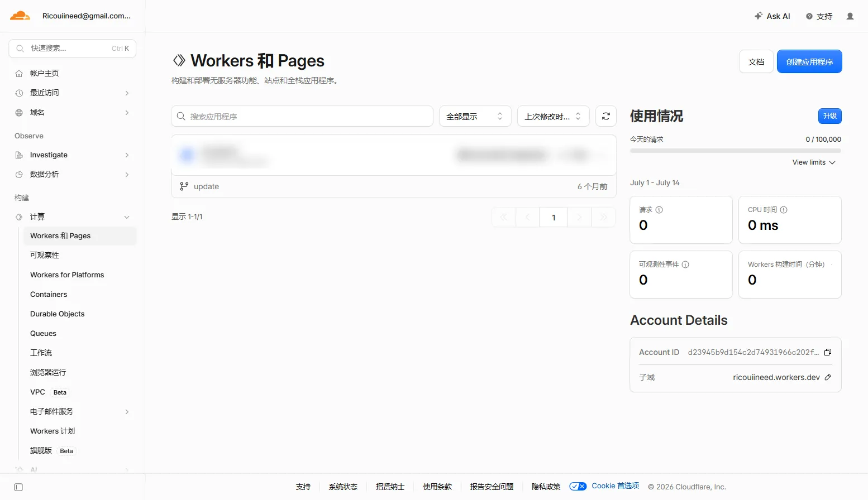Click the search magnifier in application search
Viewport: 868px width, 500px height.
pos(181,116)
